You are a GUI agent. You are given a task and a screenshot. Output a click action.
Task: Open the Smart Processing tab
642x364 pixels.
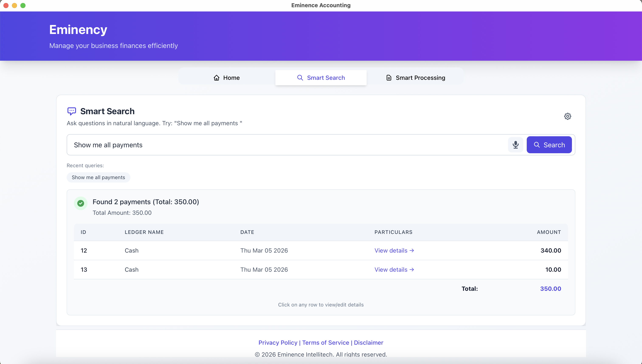pos(415,78)
